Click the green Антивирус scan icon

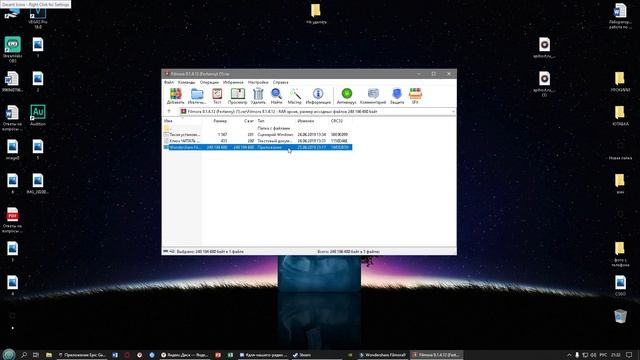(x=347, y=96)
